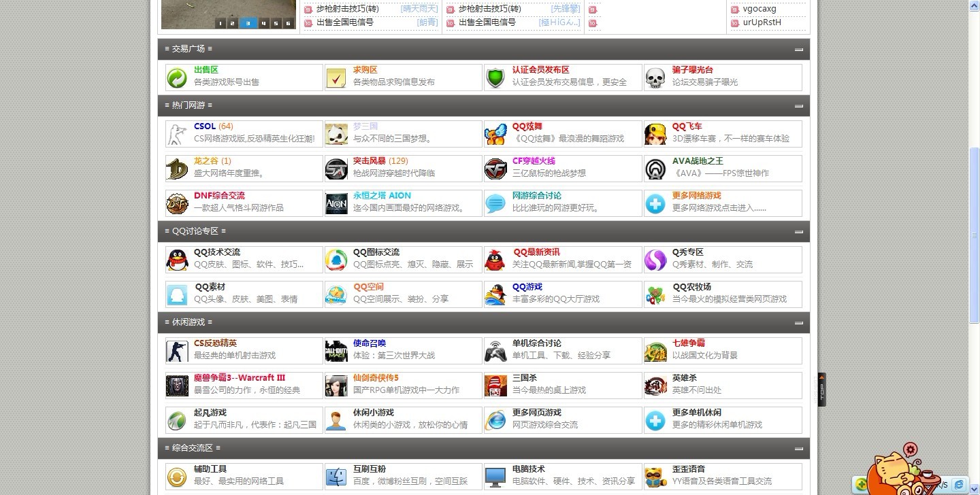This screenshot has height=495, width=980.
Task: Open user link urUpRstH
Action: (762, 22)
